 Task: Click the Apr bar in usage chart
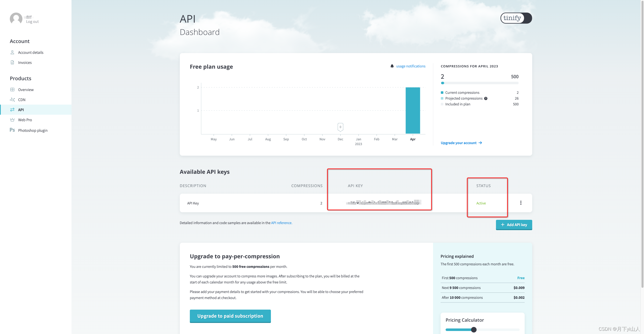pyautogui.click(x=413, y=110)
